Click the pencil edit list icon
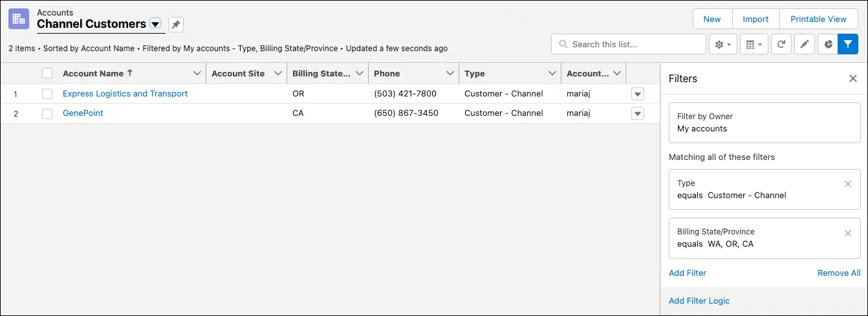Screen dimensions: 868x316 tap(805, 45)
